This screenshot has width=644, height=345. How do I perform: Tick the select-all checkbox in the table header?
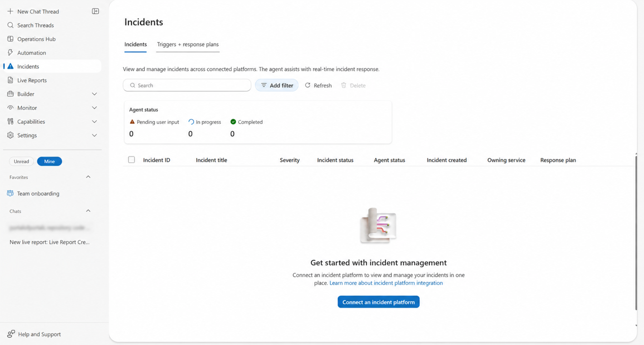[131, 160]
